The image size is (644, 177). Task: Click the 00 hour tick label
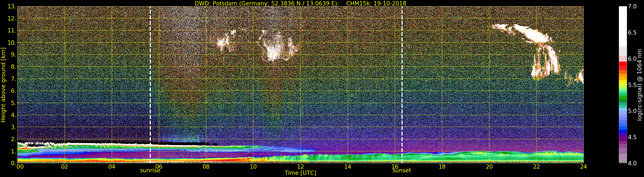tap(20, 166)
